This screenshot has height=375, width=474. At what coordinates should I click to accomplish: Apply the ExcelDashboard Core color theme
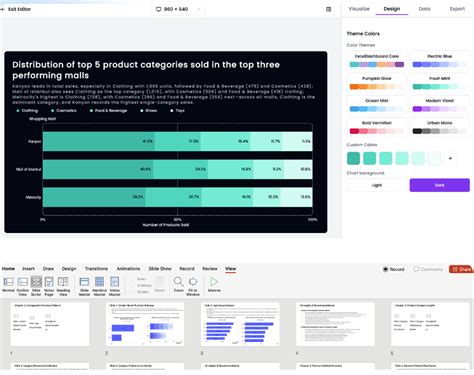pyautogui.click(x=377, y=61)
